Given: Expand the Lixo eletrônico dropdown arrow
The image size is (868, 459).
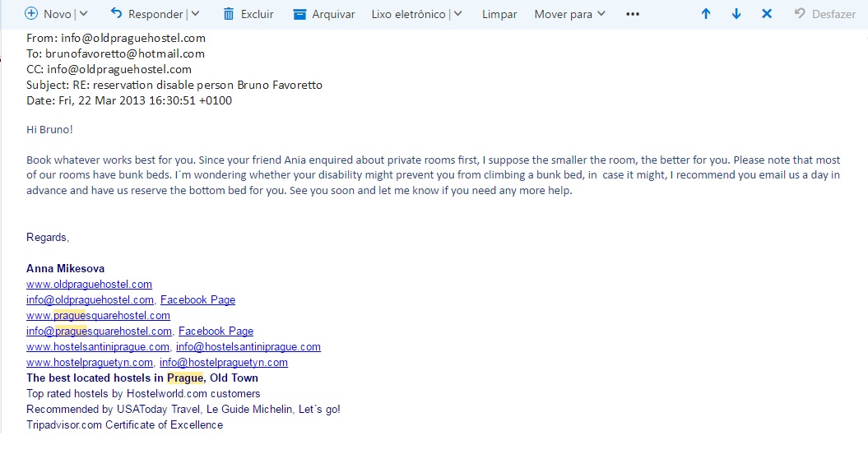Looking at the screenshot, I should coord(457,14).
